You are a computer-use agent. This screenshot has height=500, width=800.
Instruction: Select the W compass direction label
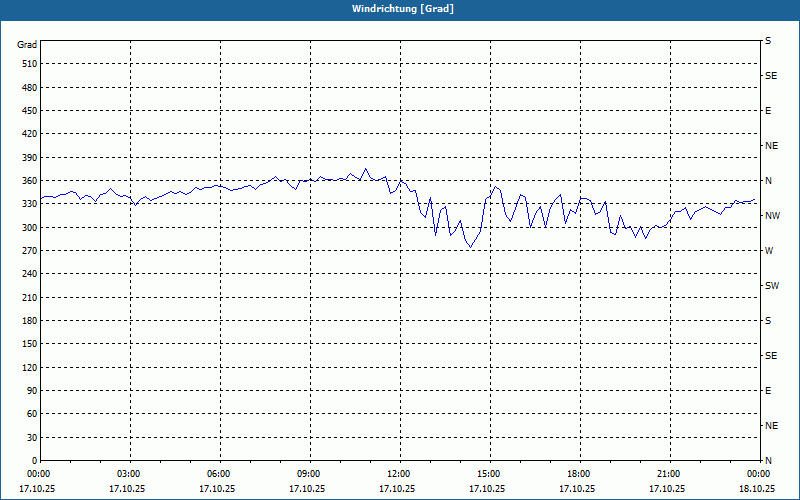[769, 251]
